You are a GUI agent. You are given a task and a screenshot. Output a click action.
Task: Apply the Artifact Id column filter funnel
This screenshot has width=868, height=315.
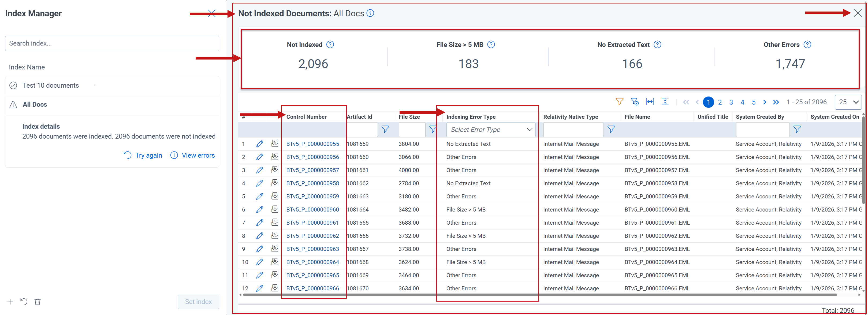click(x=385, y=129)
